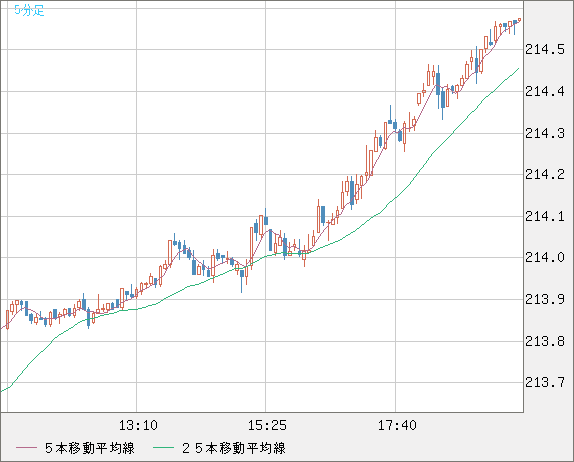The height and width of the screenshot is (462, 574).
Task: Click the 214.4 price axis label
Action: pos(545,91)
